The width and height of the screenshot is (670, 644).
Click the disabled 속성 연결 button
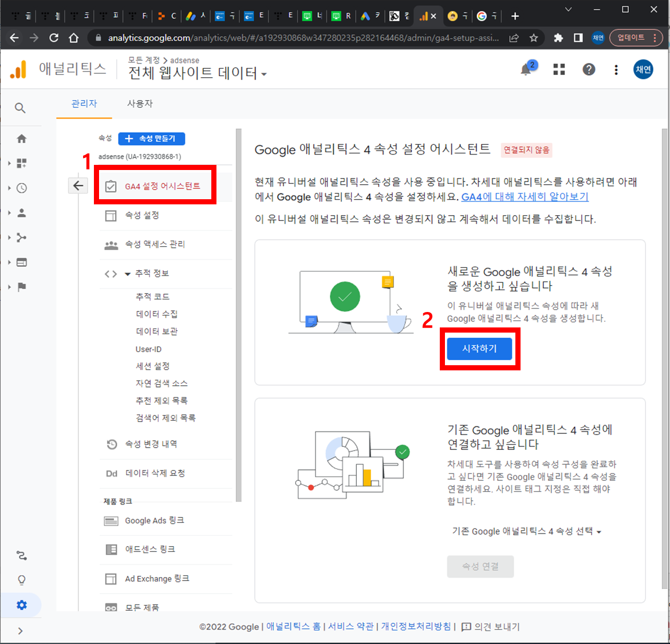pos(480,566)
